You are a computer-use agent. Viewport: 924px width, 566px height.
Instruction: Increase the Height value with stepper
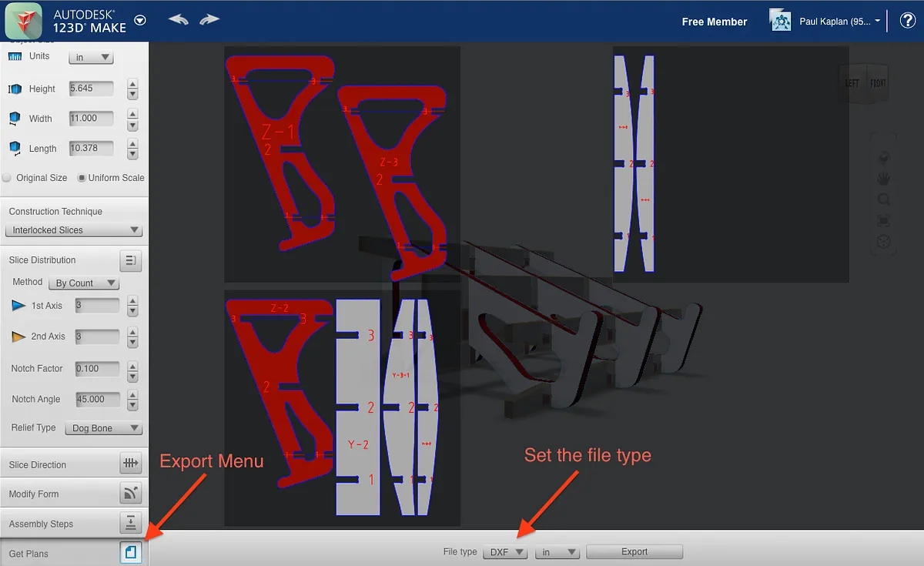click(x=132, y=84)
